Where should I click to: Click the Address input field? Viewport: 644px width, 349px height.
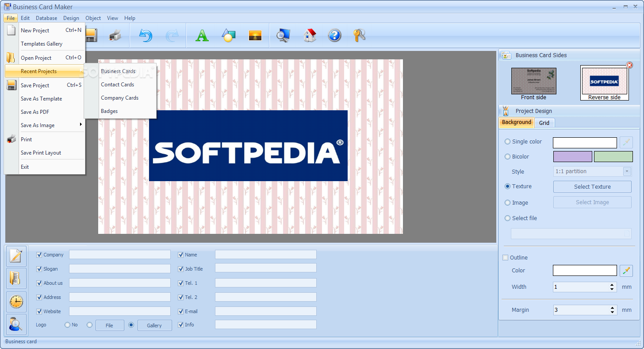click(120, 297)
